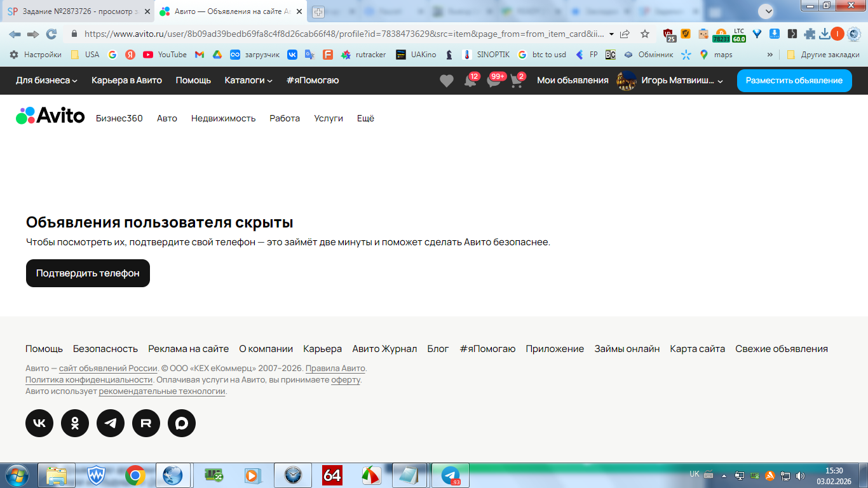Open Недвижимость category
The width and height of the screenshot is (868, 488).
(x=223, y=118)
